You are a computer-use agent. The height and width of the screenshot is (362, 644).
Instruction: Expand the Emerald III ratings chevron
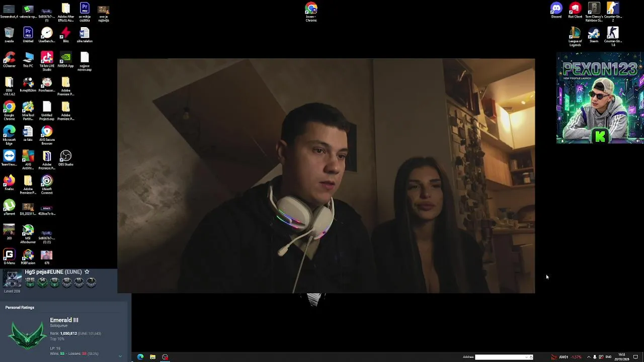click(x=120, y=356)
